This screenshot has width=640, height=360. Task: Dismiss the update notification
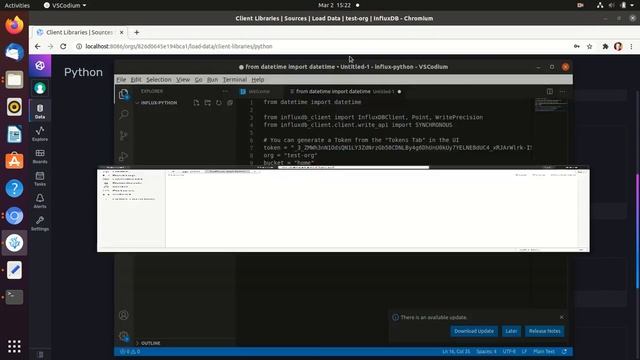(562, 317)
